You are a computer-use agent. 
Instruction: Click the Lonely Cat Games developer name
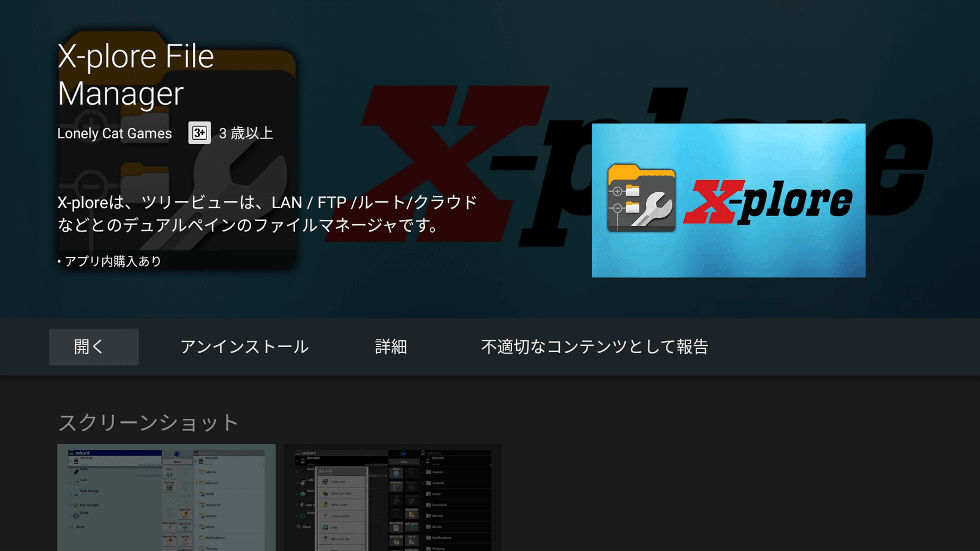pyautogui.click(x=115, y=133)
